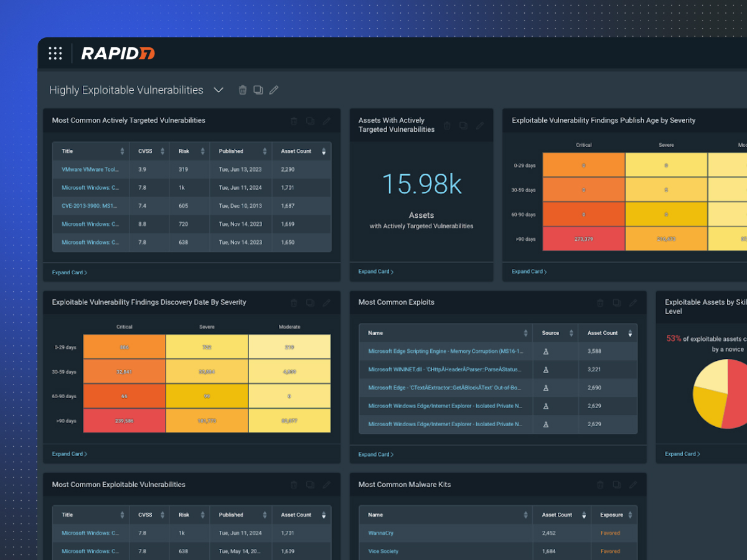Copy the Most Common Exploitable Vulnerabilities card
Image resolution: width=747 pixels, height=560 pixels.
[x=310, y=485]
